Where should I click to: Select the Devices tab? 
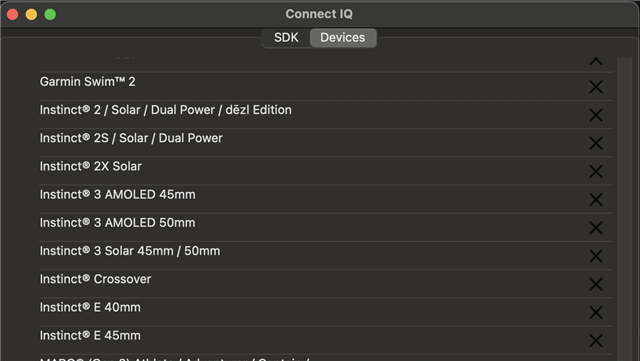pyautogui.click(x=343, y=38)
